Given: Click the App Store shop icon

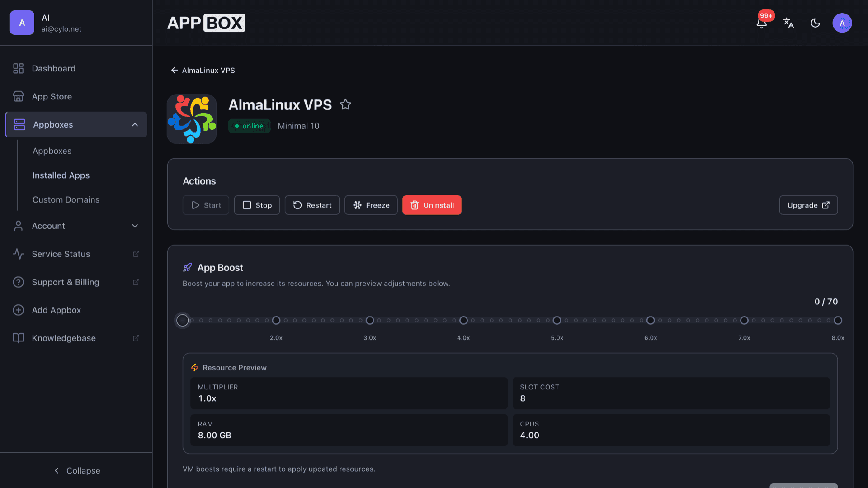Looking at the screenshot, I should tap(18, 96).
